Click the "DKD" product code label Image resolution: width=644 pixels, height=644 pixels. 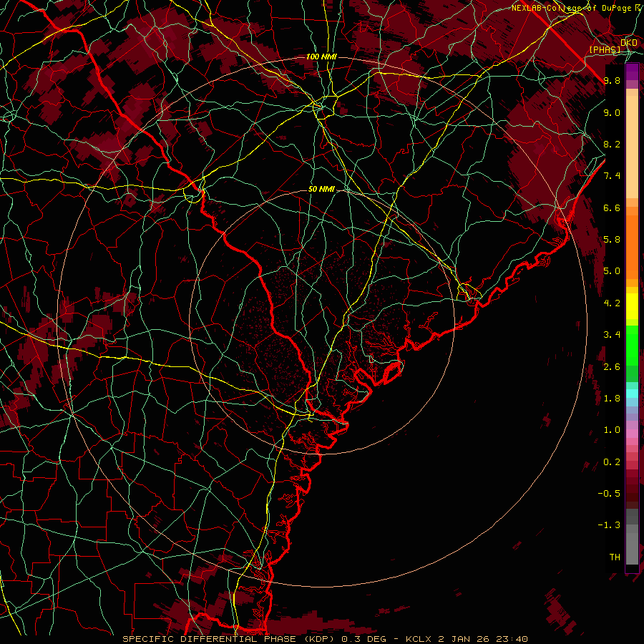coord(629,42)
